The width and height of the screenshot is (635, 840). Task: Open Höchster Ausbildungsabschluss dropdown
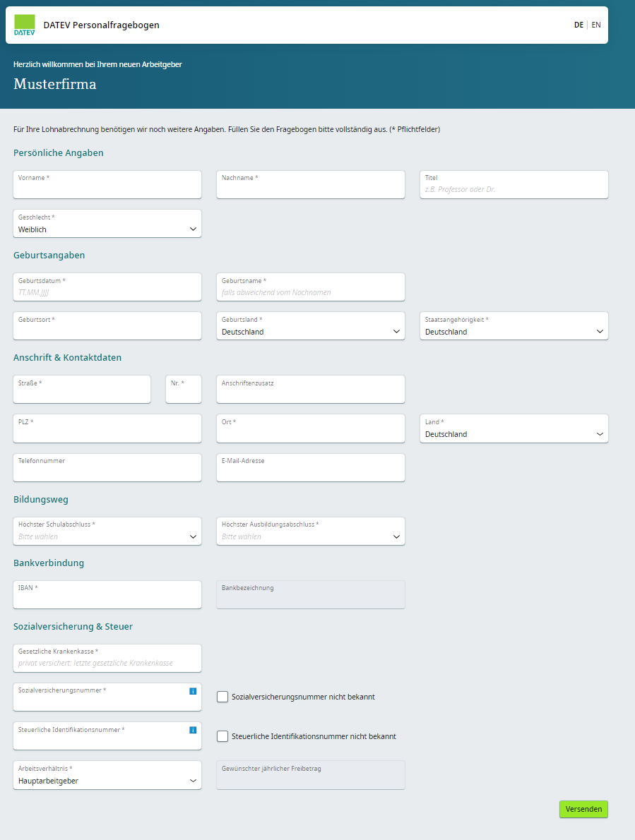click(311, 531)
